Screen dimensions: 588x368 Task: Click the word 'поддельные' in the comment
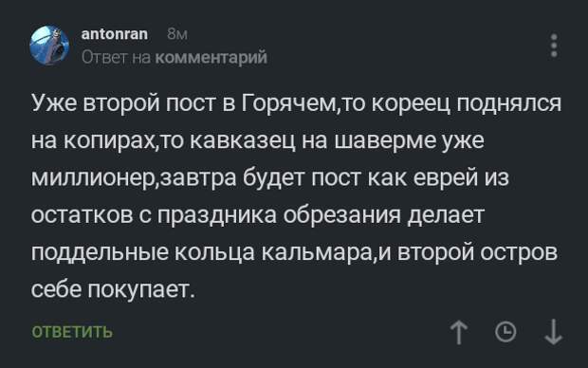[101, 253]
